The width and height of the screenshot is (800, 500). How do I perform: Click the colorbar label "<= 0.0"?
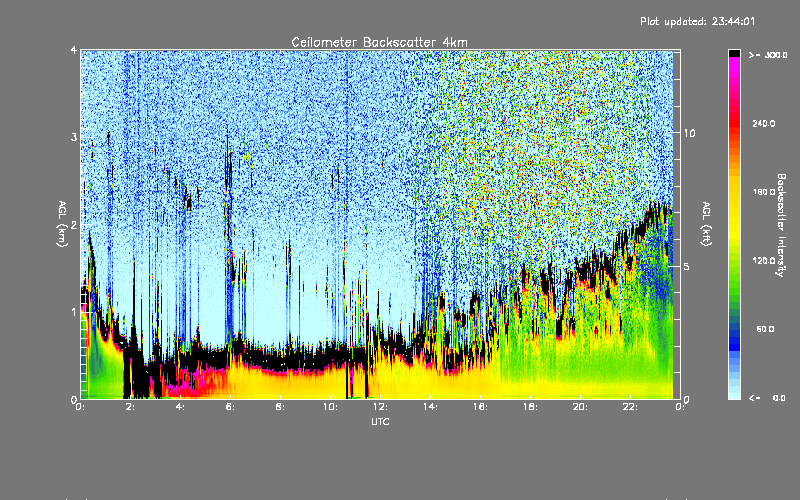tap(768, 397)
